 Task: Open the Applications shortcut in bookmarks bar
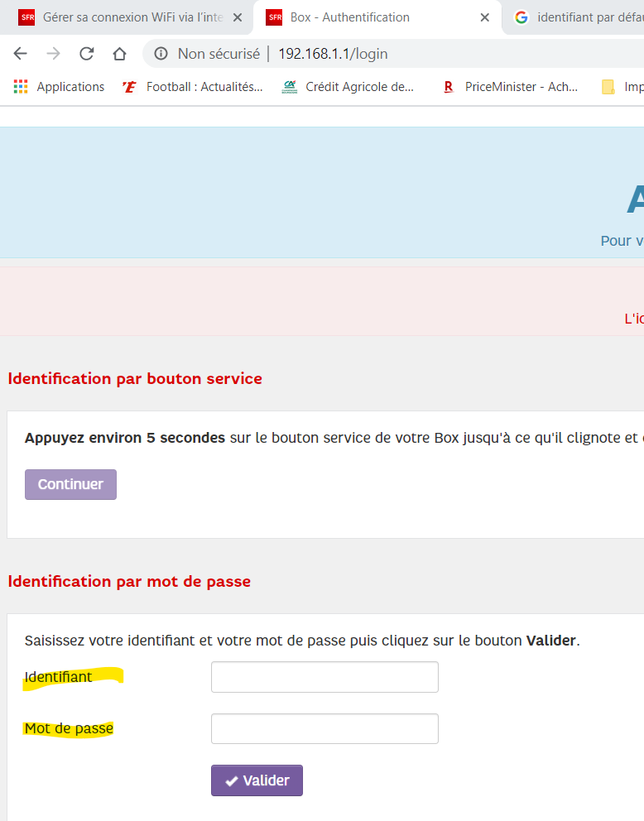click(60, 87)
